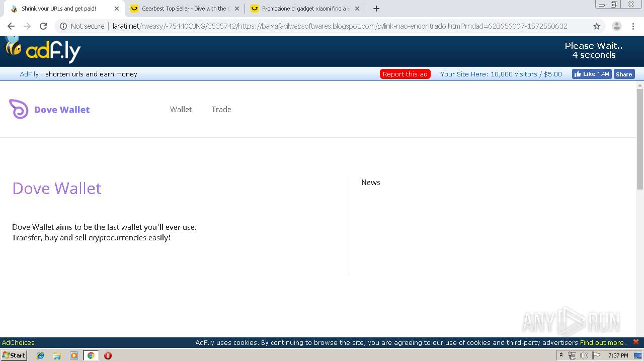Open a new browser tab

coord(376,9)
